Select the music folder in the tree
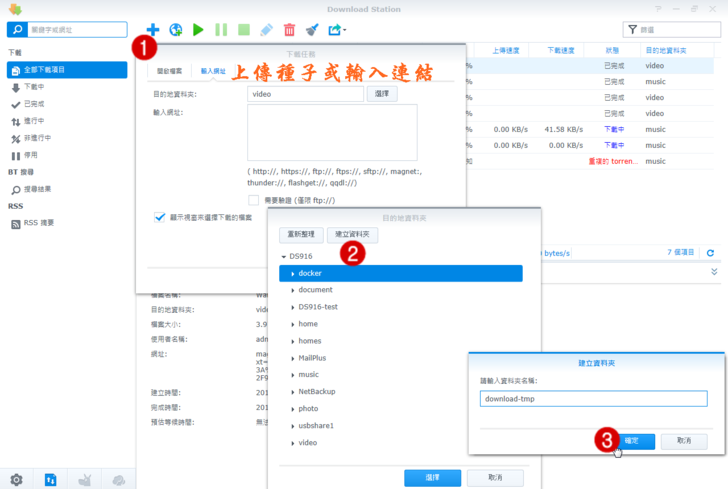Screen dimensions: 728x489 pos(308,375)
